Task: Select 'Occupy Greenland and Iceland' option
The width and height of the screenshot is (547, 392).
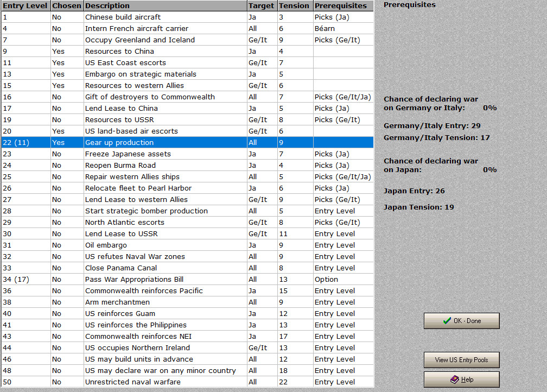Action: (187, 40)
